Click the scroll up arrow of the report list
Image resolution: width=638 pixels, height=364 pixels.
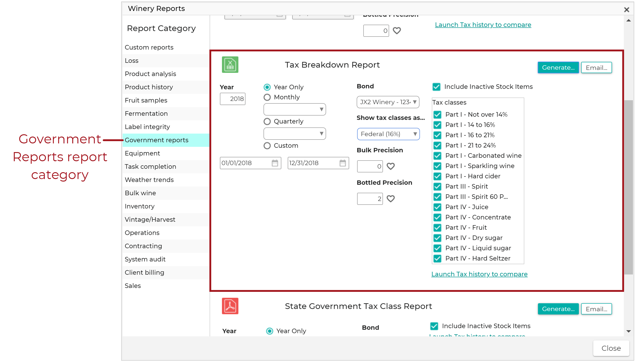point(628,21)
